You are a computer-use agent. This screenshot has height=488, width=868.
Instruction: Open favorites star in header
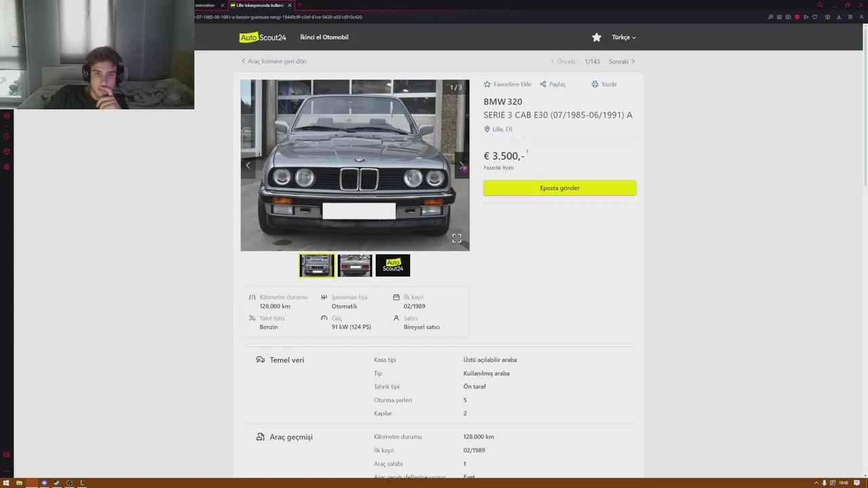[596, 37]
